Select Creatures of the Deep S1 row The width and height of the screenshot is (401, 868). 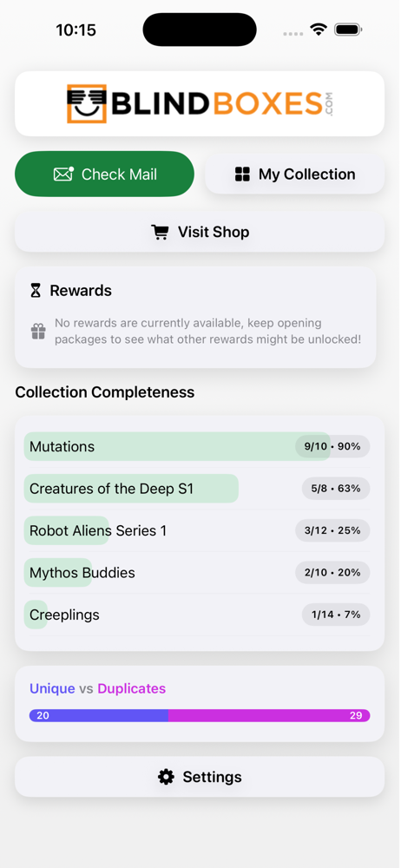[197, 488]
